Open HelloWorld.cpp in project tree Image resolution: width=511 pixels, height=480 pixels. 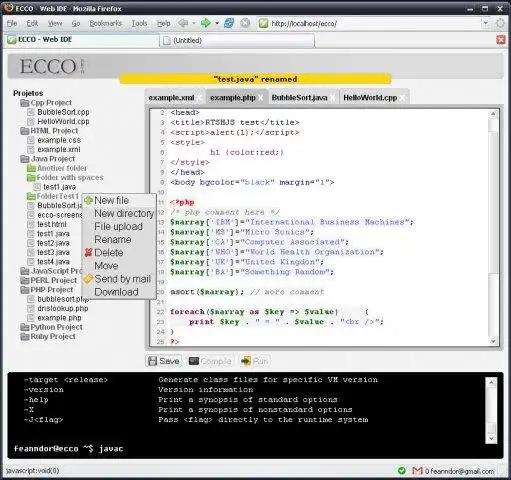click(58, 121)
